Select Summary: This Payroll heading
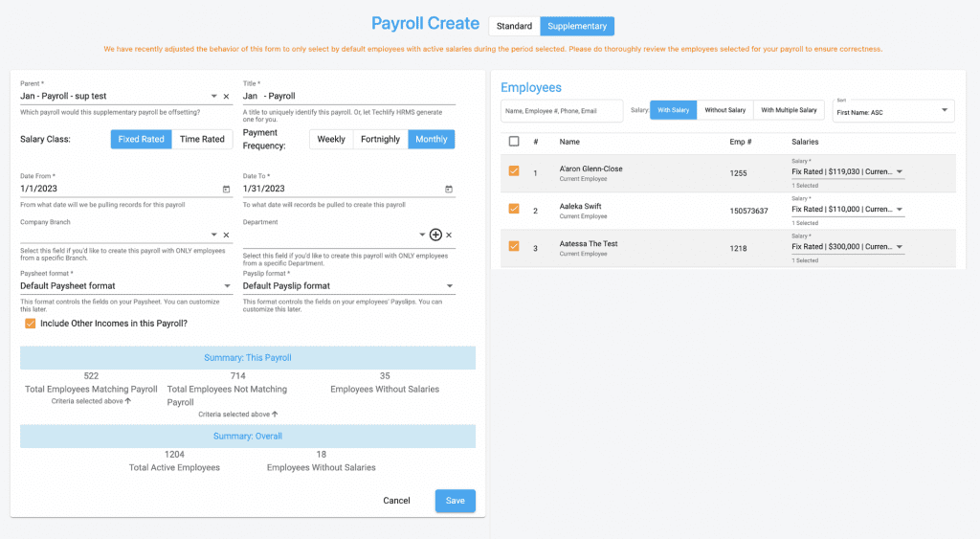 pos(248,358)
